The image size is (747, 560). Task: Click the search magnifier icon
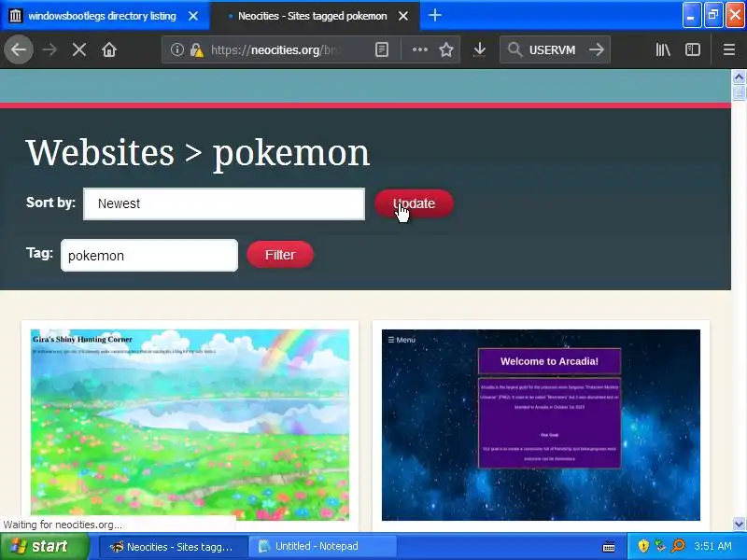514,49
